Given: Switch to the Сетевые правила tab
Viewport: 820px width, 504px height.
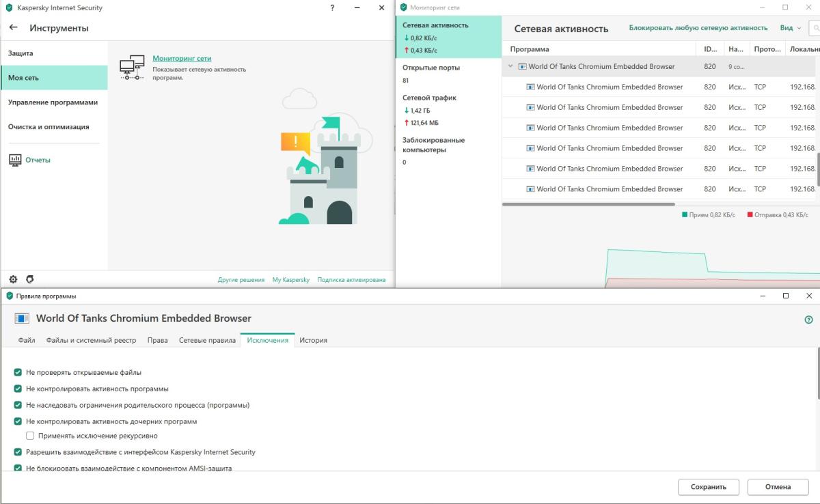Looking at the screenshot, I should pyautogui.click(x=207, y=340).
